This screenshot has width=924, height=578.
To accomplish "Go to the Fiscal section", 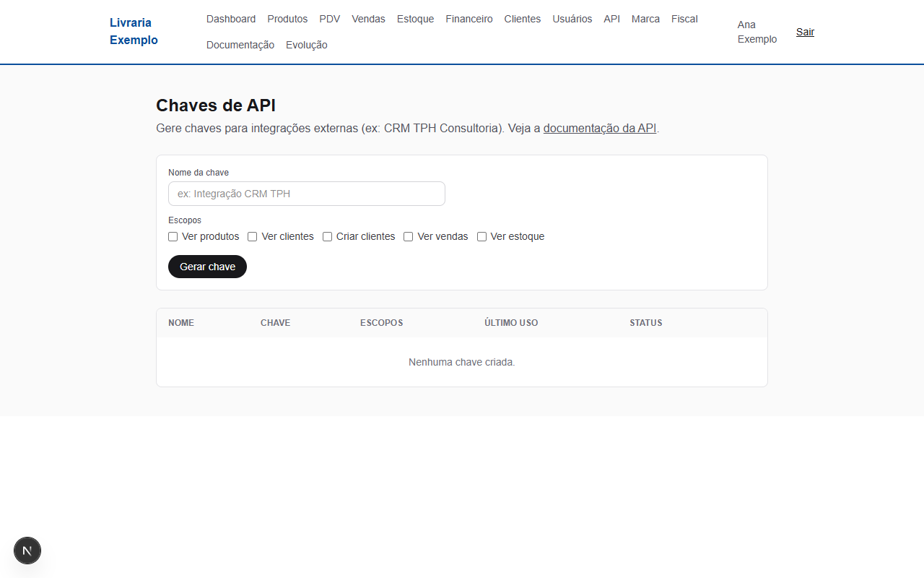I will (x=684, y=19).
